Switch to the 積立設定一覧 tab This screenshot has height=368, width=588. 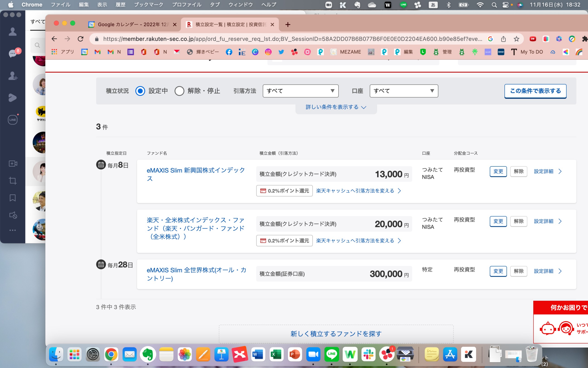point(230,24)
